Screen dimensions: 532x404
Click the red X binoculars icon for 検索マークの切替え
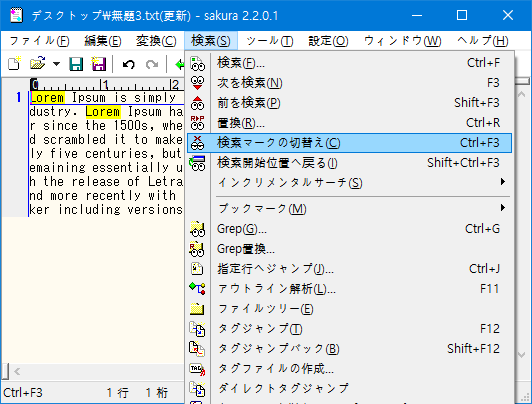point(197,143)
